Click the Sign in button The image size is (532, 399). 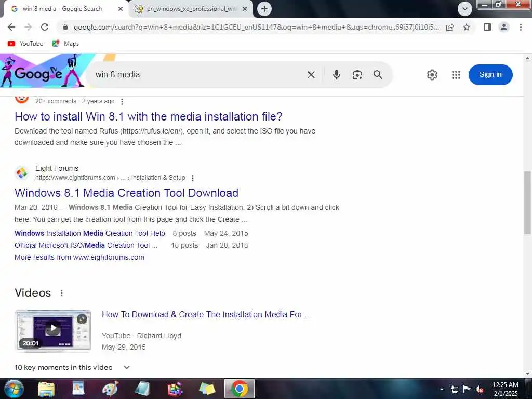pyautogui.click(x=490, y=75)
